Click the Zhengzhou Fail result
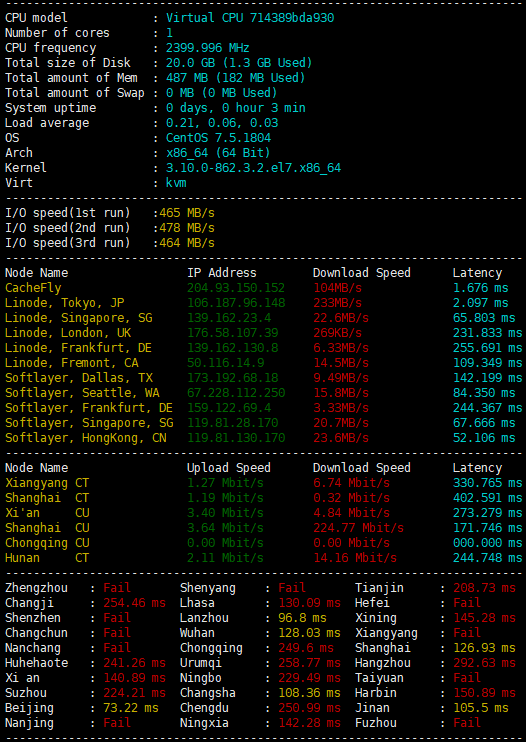Screen dimensions: 526x742 click(x=117, y=588)
